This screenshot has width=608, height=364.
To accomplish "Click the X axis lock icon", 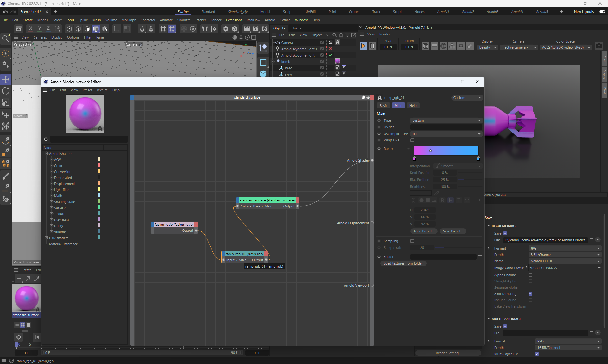I will [x=30, y=29].
